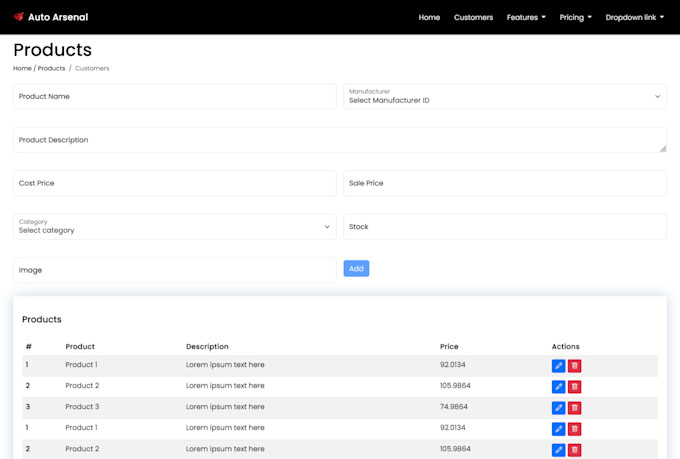Click the blue Add button
Screen dimensions: 680x459
click(356, 269)
